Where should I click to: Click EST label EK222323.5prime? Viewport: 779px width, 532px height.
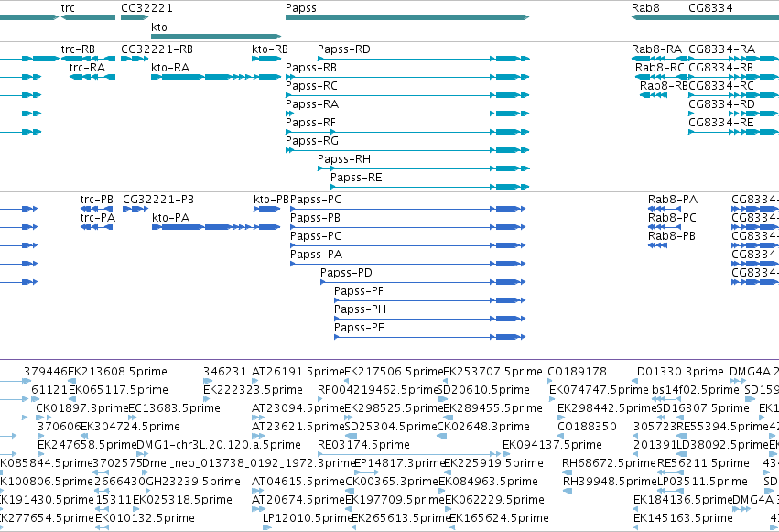pos(253,390)
